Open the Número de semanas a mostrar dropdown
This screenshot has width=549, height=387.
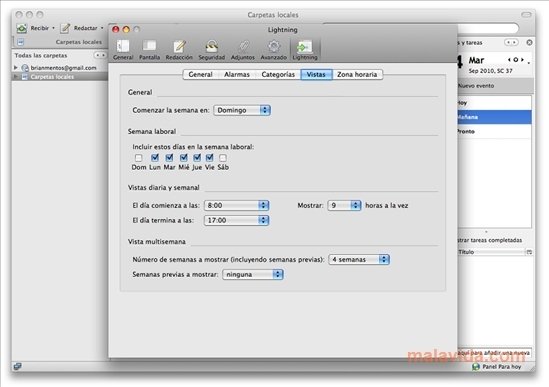pos(359,260)
